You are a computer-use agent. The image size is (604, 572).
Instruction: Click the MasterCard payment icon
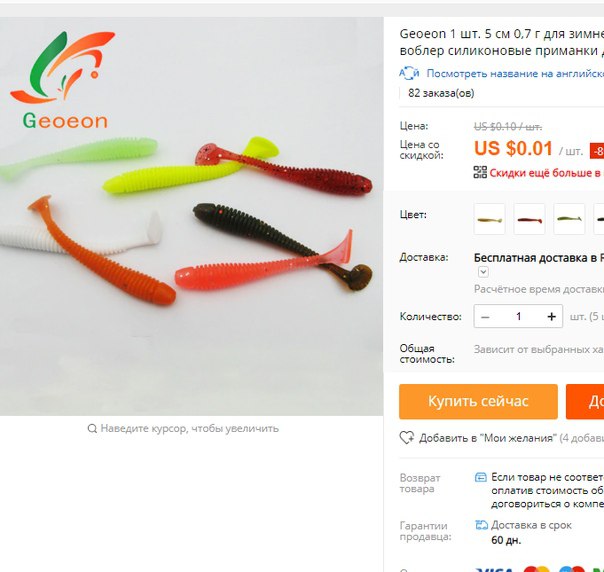(x=537, y=569)
